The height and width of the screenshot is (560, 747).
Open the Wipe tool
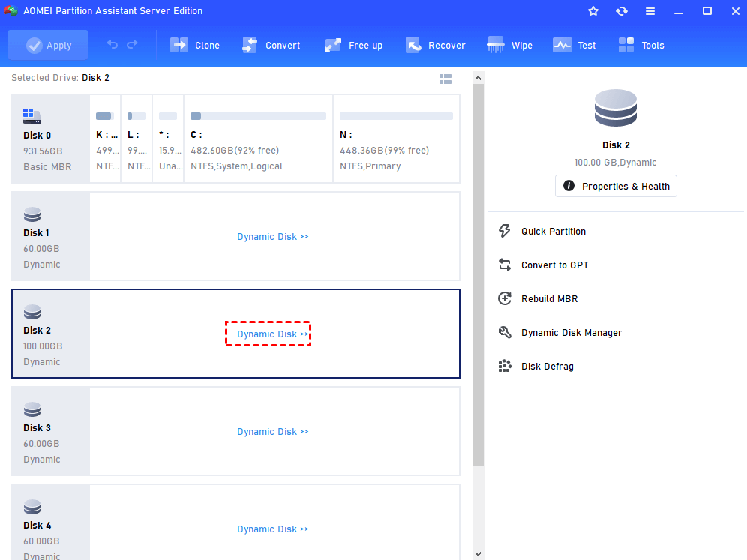pyautogui.click(x=510, y=45)
